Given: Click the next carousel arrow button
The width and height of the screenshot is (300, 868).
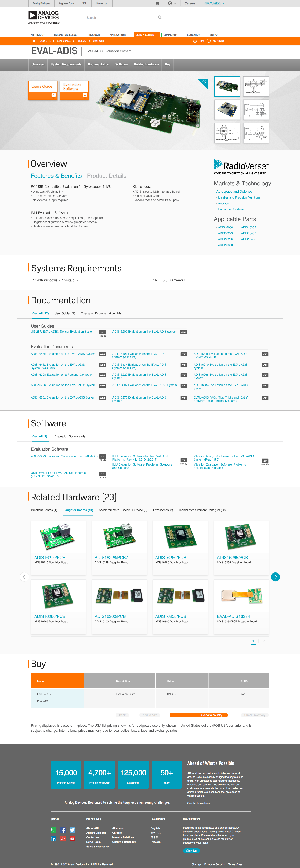Looking at the screenshot, I should click(275, 577).
